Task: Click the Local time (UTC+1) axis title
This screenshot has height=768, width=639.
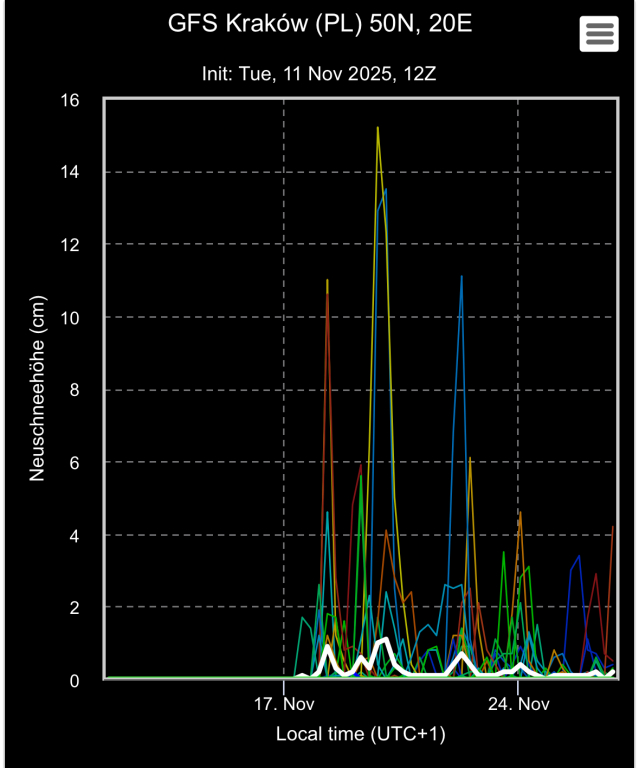Action: [x=360, y=734]
